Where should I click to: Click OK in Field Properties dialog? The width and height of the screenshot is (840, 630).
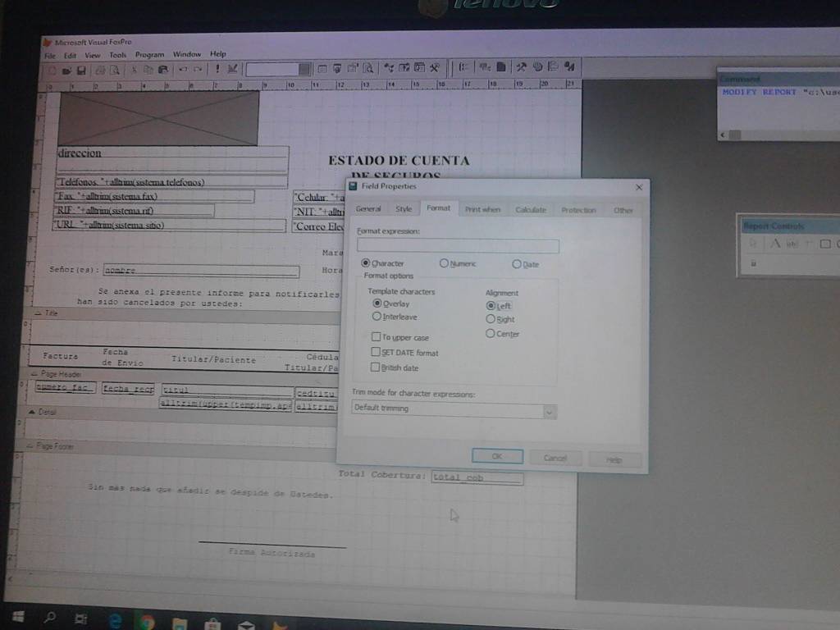click(x=497, y=456)
